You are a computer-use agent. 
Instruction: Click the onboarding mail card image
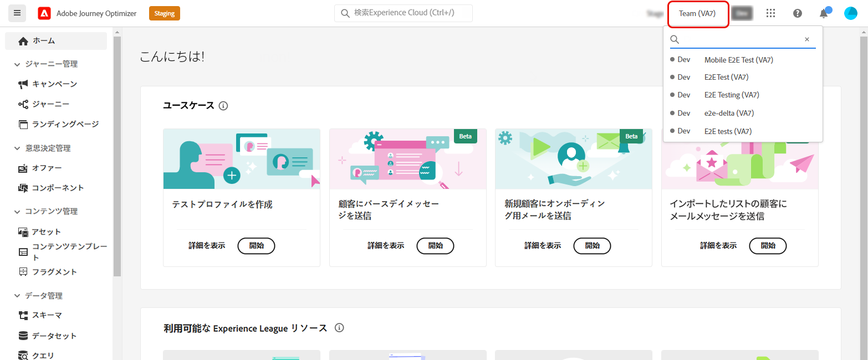click(574, 159)
